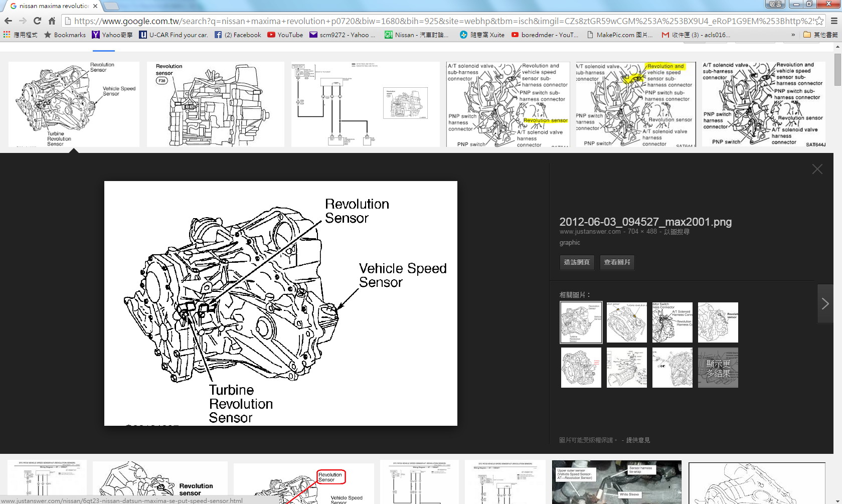Image resolution: width=842 pixels, height=504 pixels.
Task: Select third related image in second row
Action: [x=672, y=368]
